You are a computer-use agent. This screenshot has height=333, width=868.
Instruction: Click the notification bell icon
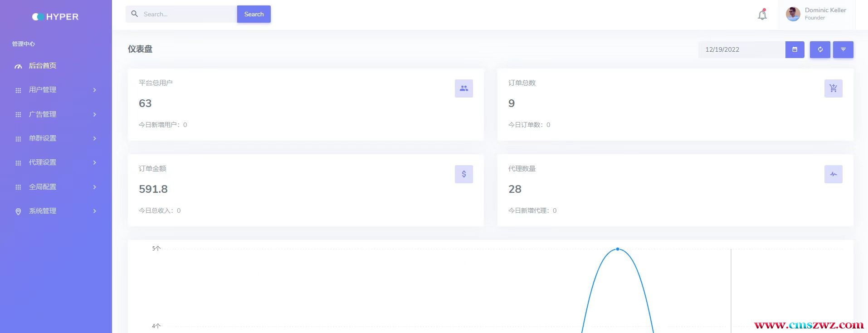[762, 15]
